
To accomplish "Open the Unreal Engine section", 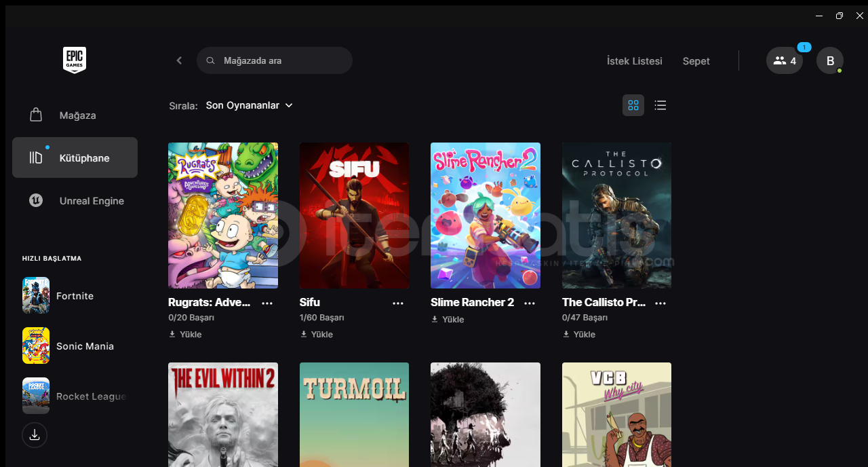I will click(x=75, y=201).
